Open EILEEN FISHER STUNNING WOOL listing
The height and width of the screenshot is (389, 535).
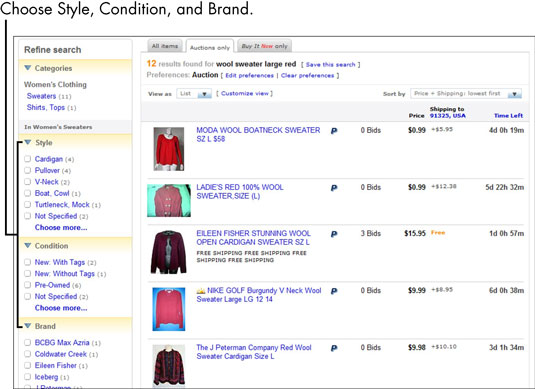click(x=254, y=237)
